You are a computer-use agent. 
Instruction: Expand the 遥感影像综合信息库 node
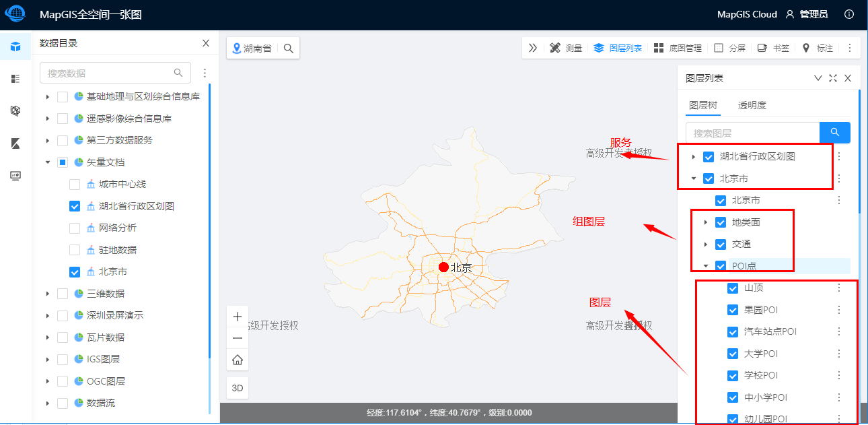click(x=48, y=119)
